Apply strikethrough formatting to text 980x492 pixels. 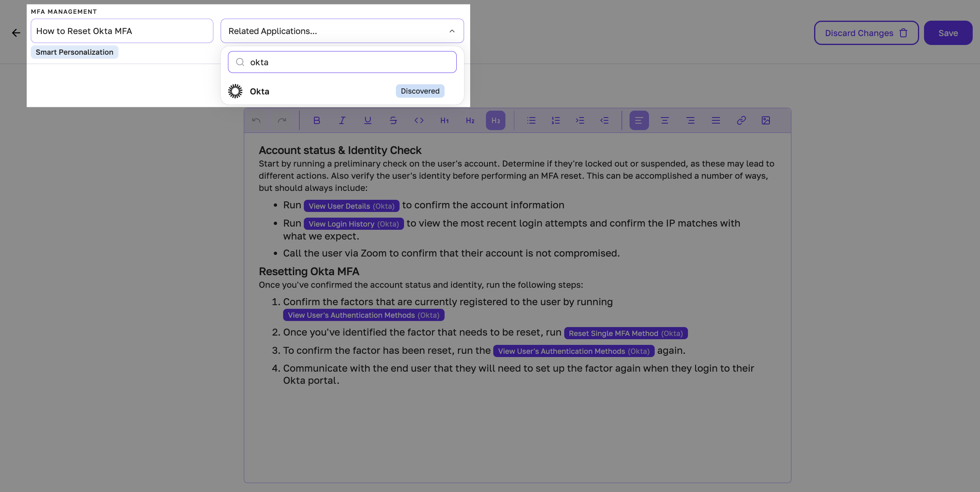[x=393, y=120]
